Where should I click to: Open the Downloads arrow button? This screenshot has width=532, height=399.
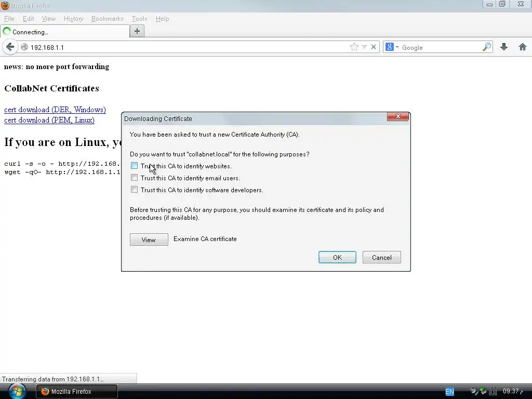(504, 47)
